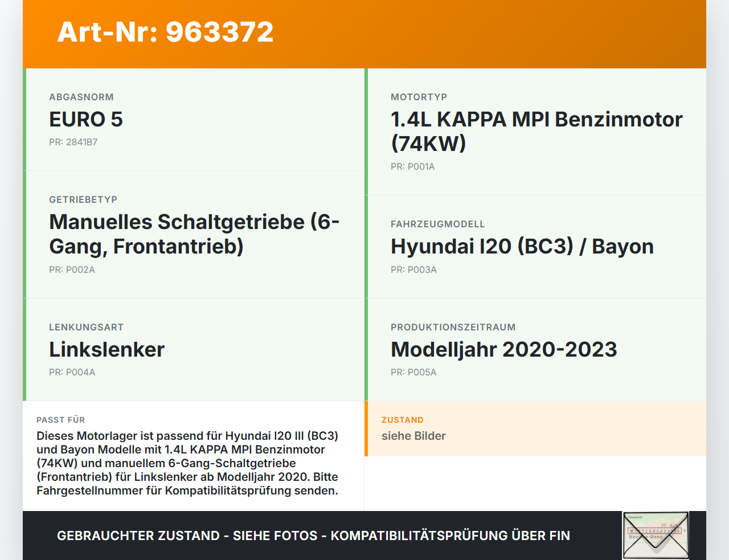Click the LENKUNGSART card label

pos(86,327)
